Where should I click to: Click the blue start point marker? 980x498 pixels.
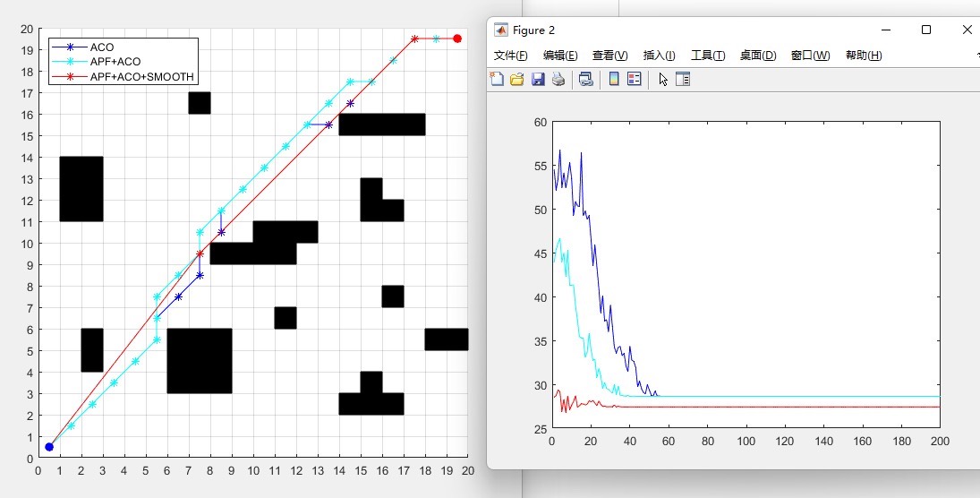click(x=49, y=447)
